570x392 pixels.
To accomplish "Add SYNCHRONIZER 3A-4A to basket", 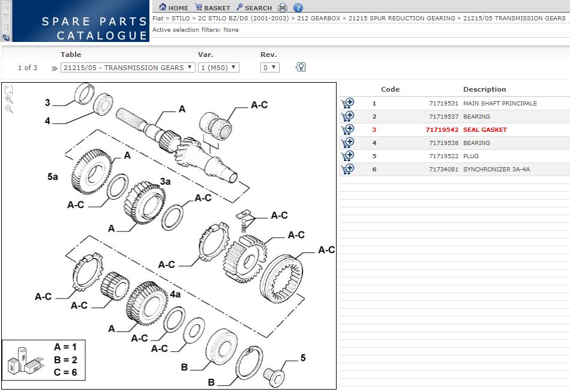I will click(347, 169).
